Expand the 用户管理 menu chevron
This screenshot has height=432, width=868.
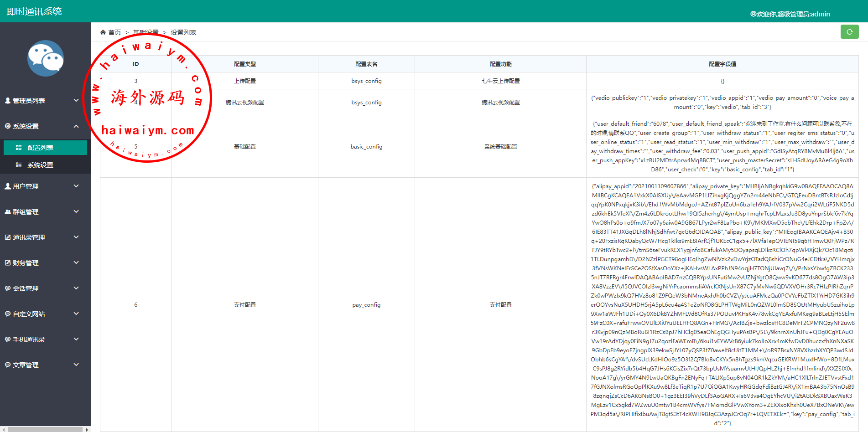(x=76, y=186)
